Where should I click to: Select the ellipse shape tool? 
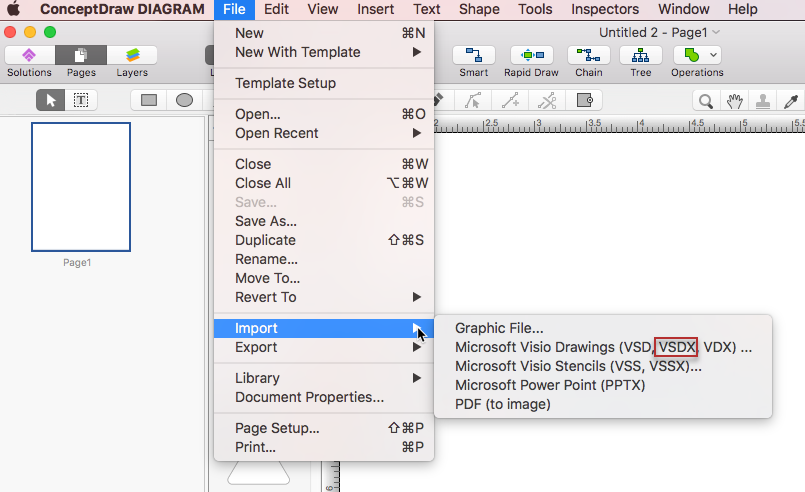point(184,100)
